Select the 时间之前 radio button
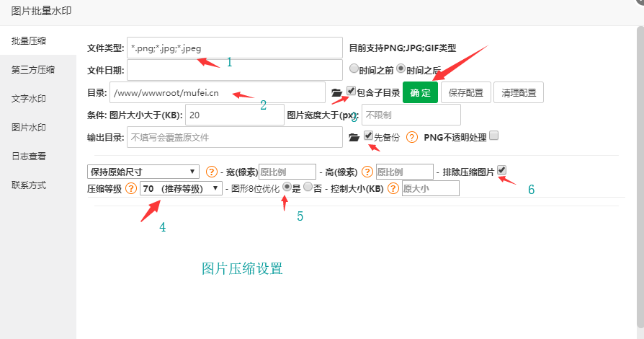This screenshot has width=644, height=339. [354, 69]
